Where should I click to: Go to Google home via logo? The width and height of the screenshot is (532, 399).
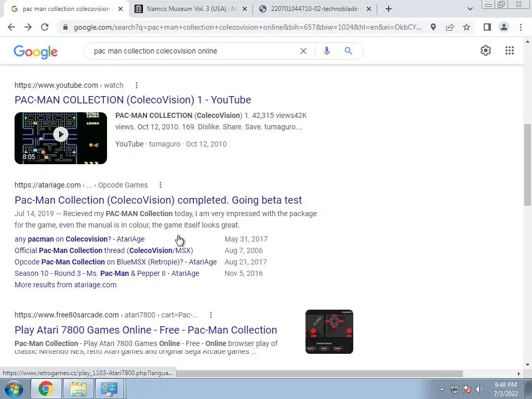pos(36,52)
